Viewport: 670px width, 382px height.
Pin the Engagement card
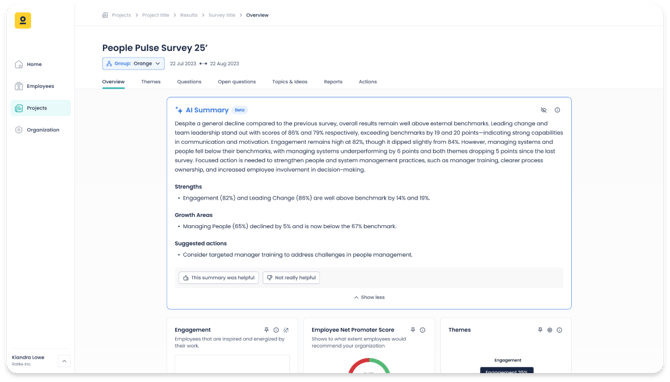pos(266,330)
